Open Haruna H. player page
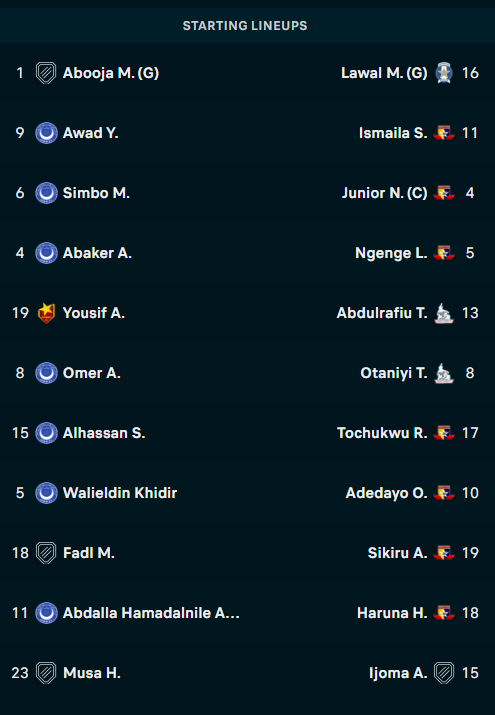The image size is (495, 715). point(392,613)
